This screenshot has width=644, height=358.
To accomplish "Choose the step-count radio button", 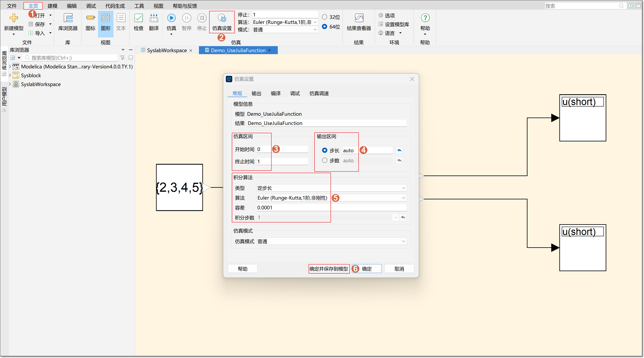I will click(x=325, y=160).
